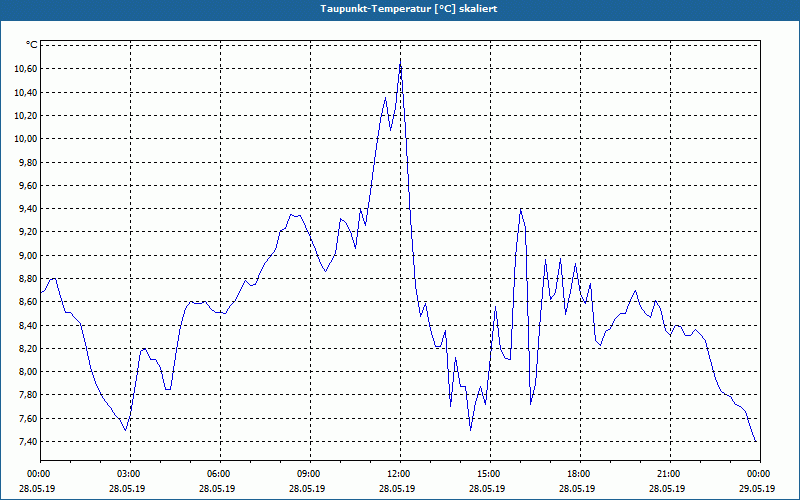Click the 9,40 y-axis label
This screenshot has width=800, height=500.
[29, 209]
